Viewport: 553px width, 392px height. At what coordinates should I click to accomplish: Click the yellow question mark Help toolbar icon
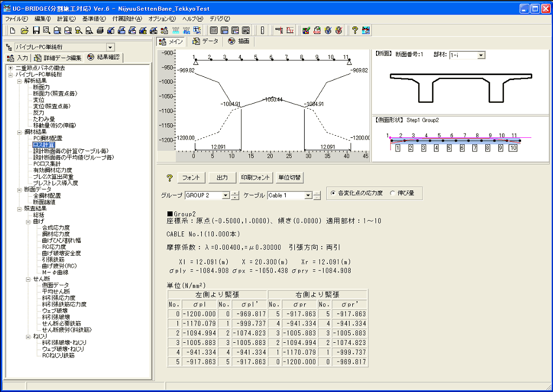point(355,30)
